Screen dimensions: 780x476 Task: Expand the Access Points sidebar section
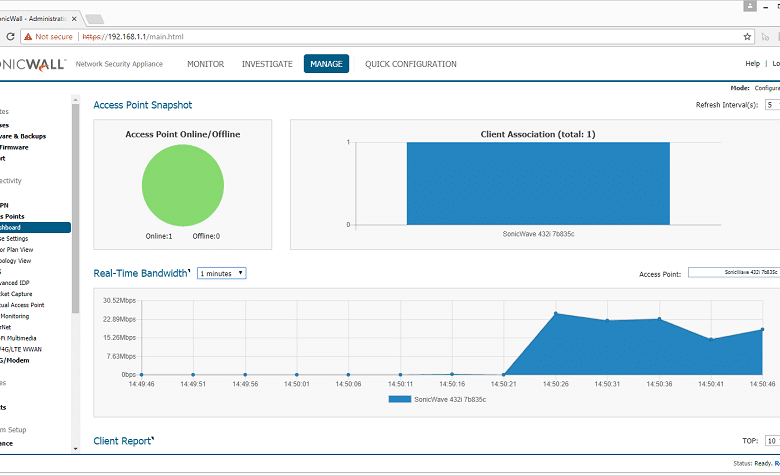point(12,216)
